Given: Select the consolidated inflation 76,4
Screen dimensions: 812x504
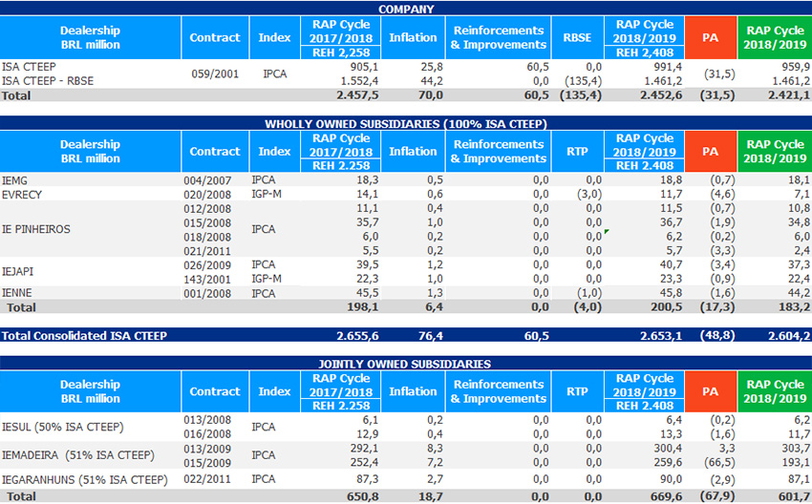Looking at the screenshot, I should [430, 336].
